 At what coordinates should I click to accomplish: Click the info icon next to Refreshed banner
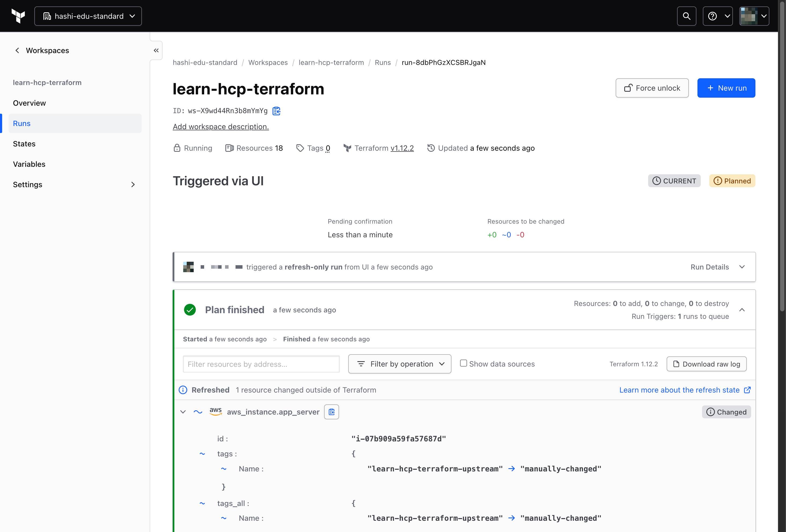[183, 390]
